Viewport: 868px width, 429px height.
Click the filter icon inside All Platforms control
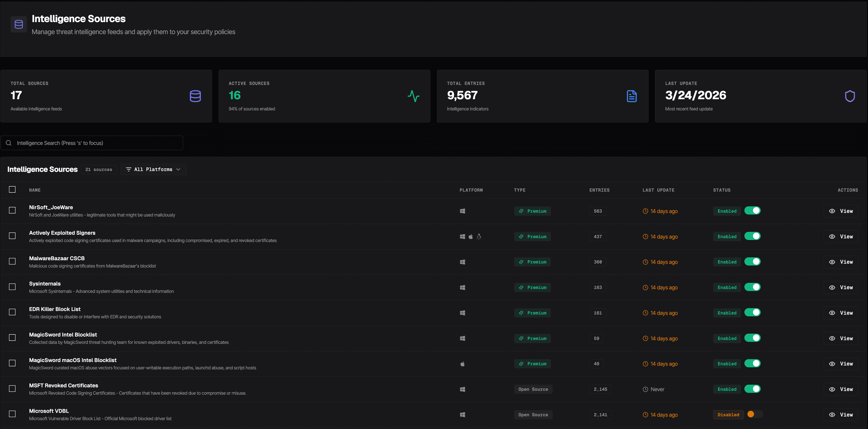[129, 169]
